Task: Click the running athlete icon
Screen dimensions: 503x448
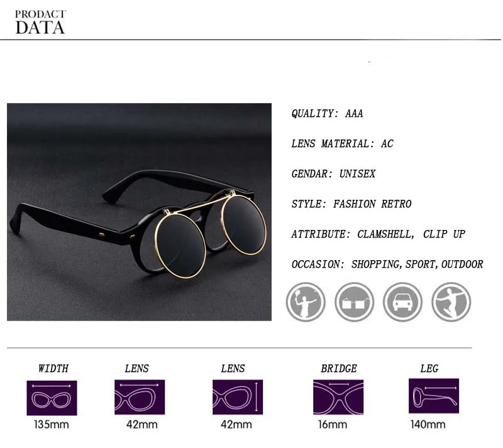Action: click(451, 302)
